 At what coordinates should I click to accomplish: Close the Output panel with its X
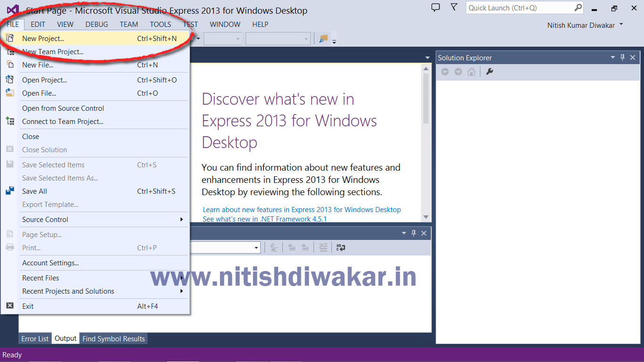coord(424,233)
